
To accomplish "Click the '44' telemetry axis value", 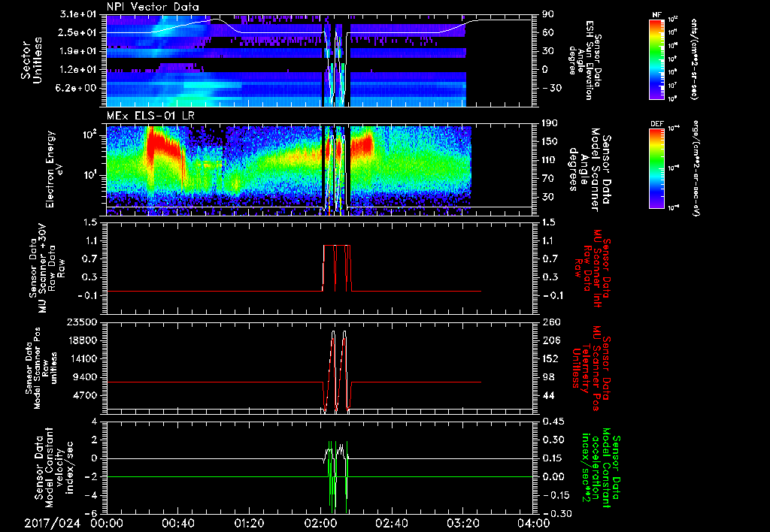I will [548, 395].
